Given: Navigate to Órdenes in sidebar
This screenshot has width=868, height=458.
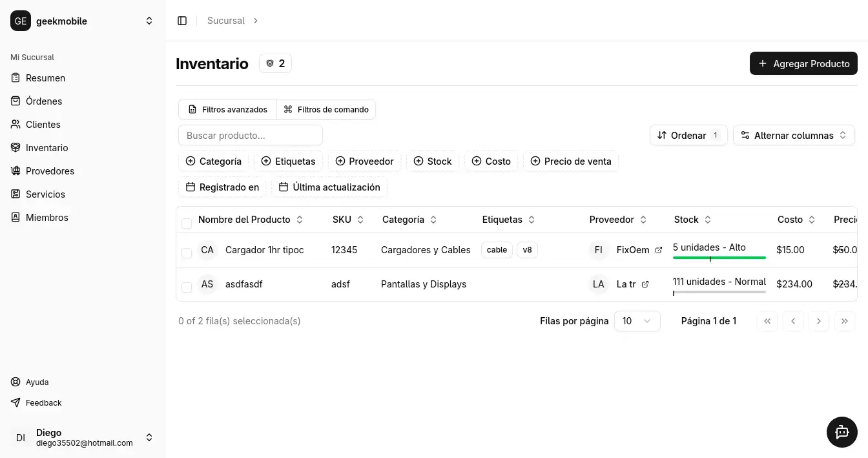Looking at the screenshot, I should (44, 101).
